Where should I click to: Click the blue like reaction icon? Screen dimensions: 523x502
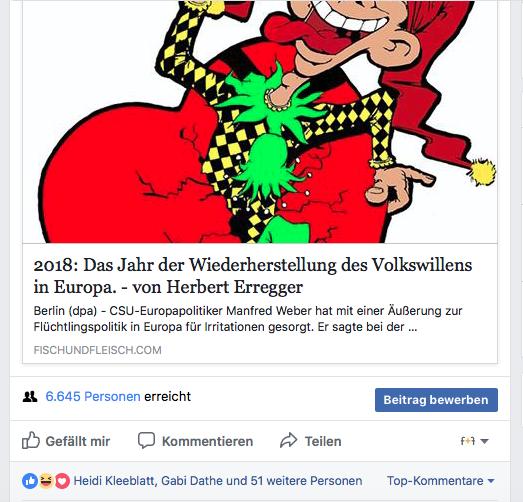(x=30, y=481)
